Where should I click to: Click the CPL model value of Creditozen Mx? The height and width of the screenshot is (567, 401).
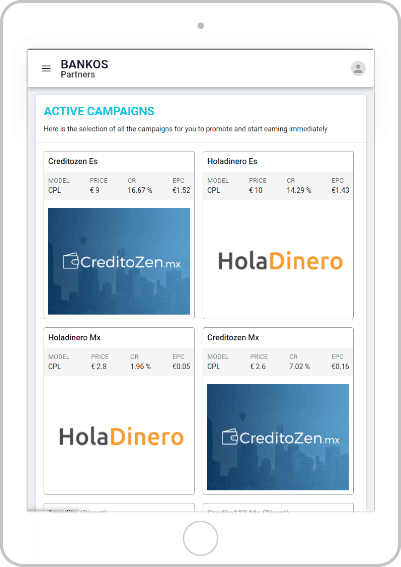pyautogui.click(x=214, y=366)
